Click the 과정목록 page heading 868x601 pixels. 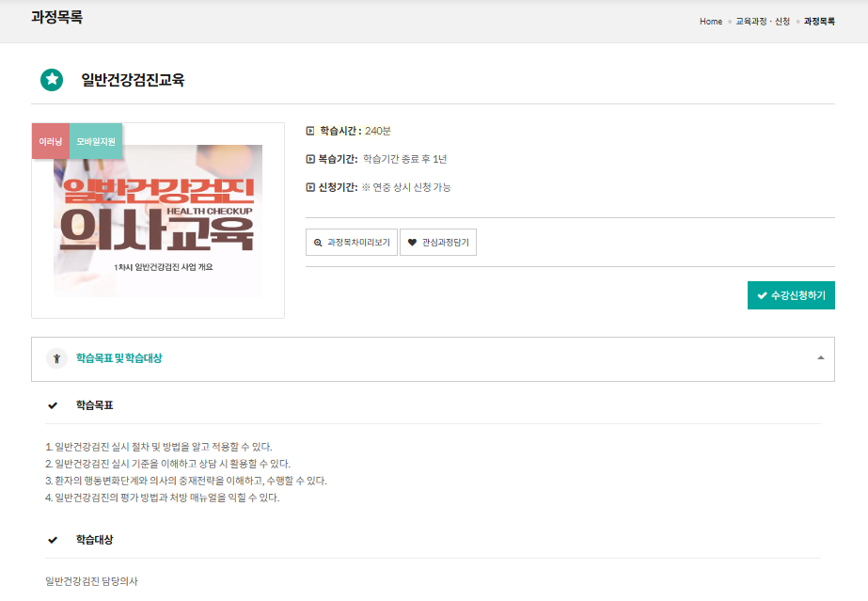click(57, 17)
